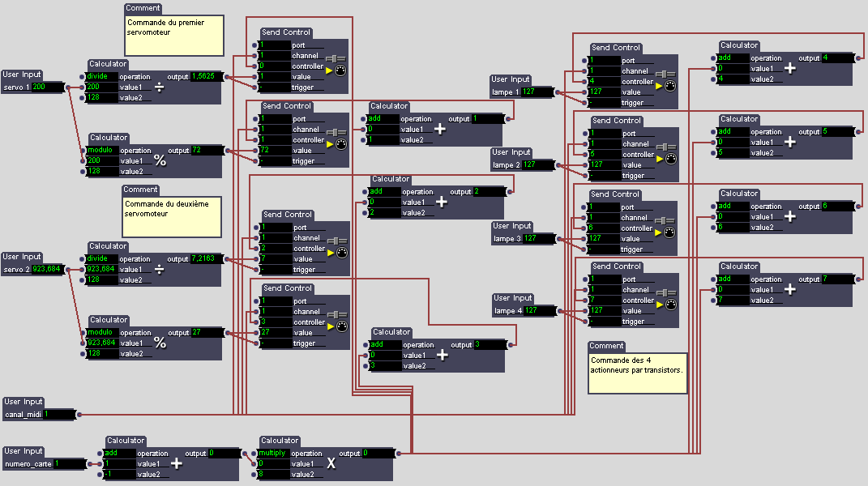Click the plus symbol in the Calculator outputting 4
Image resolution: width=868 pixels, height=486 pixels.
[791, 69]
